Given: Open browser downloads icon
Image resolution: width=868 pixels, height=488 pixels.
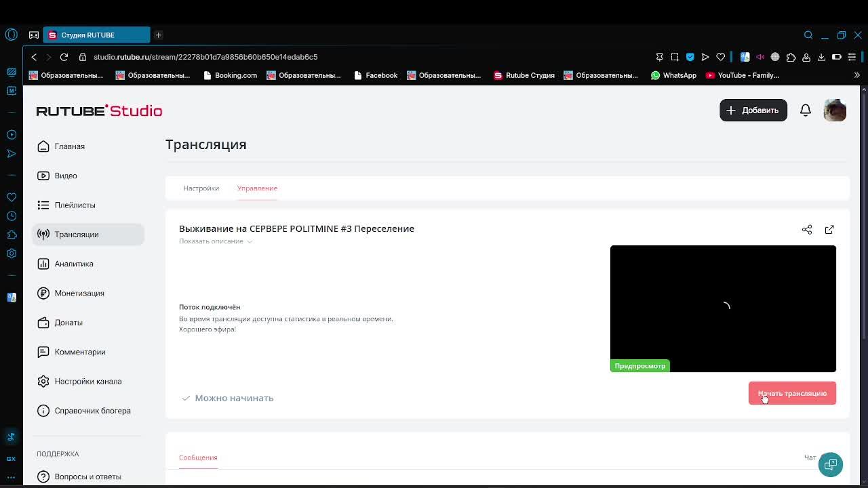Looking at the screenshot, I should pos(821,57).
